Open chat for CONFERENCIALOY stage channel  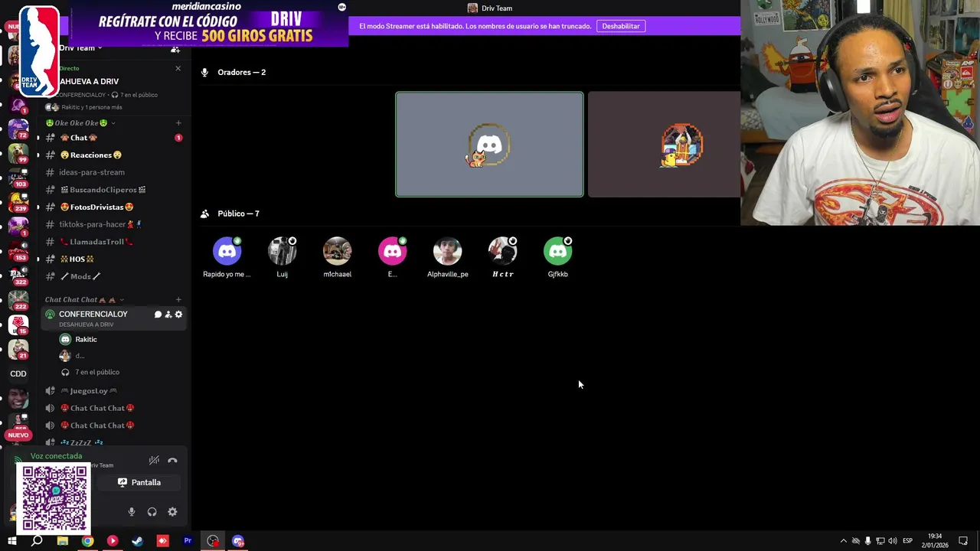[158, 315]
